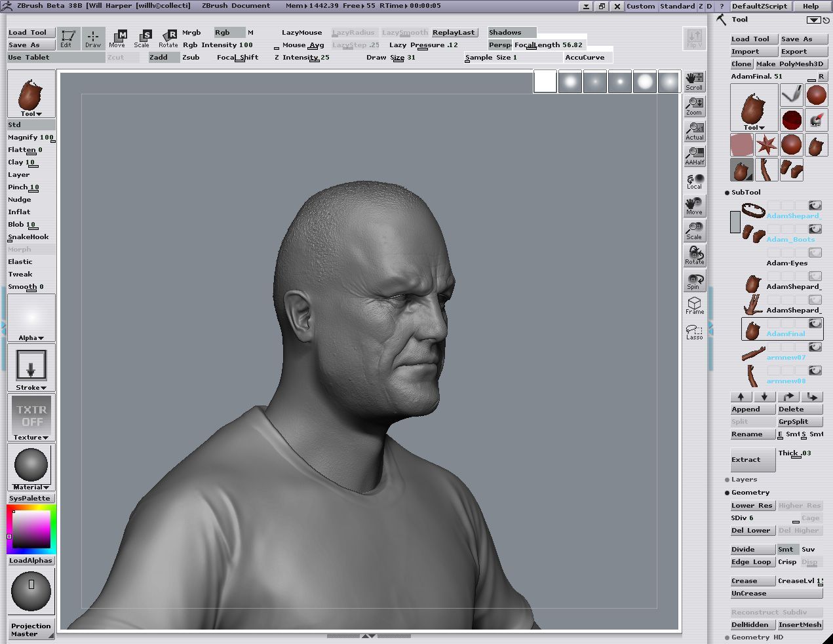The width and height of the screenshot is (833, 644).
Task: Pick a color in the color picker square
Action: [x=31, y=529]
